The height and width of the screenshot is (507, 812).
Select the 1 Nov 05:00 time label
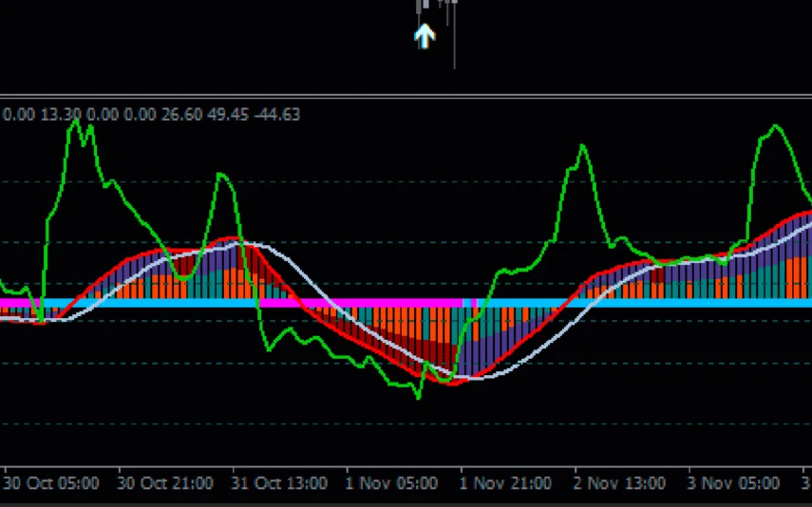point(391,483)
